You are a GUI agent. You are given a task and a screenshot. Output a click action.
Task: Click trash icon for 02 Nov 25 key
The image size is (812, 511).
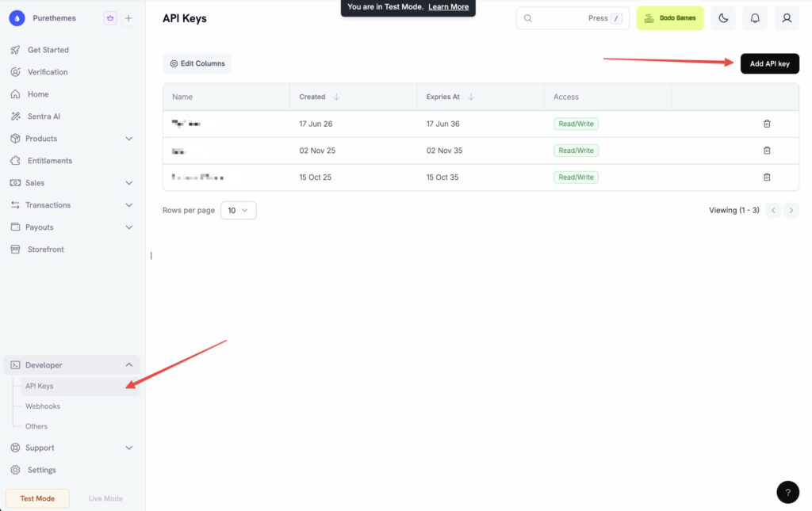click(767, 151)
